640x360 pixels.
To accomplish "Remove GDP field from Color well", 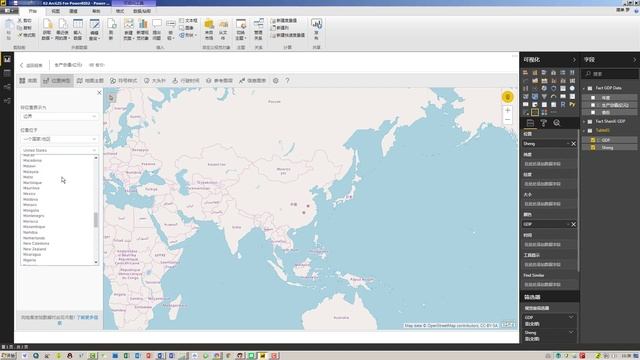I will click(x=573, y=224).
